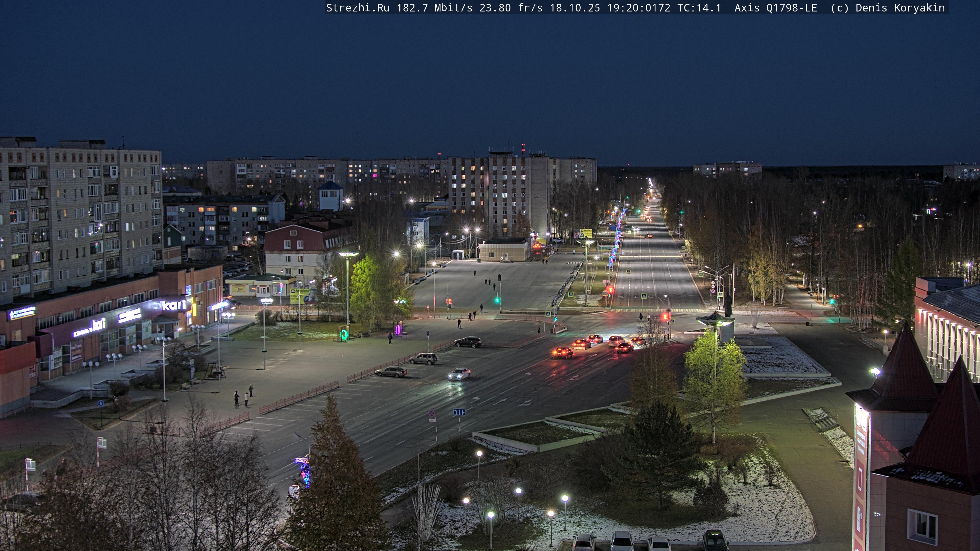Click the Strezhi.Ru text in the overlay
This screenshot has width=980, height=551.
pyautogui.click(x=358, y=8)
